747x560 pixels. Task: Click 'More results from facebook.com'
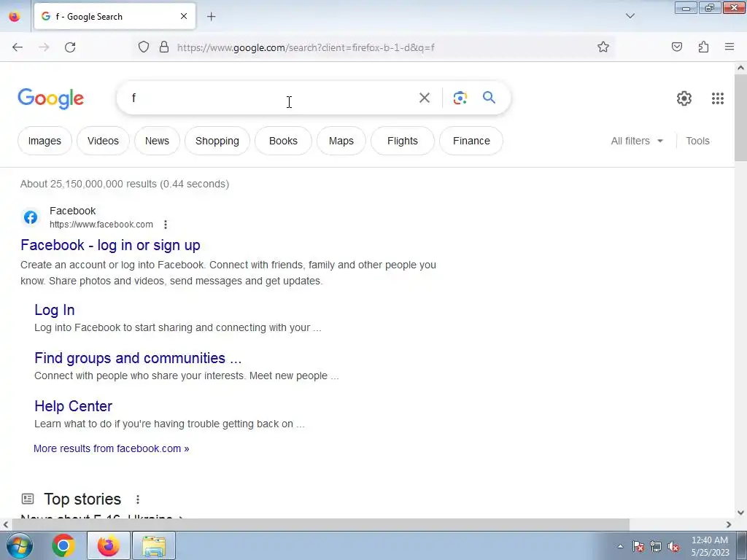pos(112,448)
